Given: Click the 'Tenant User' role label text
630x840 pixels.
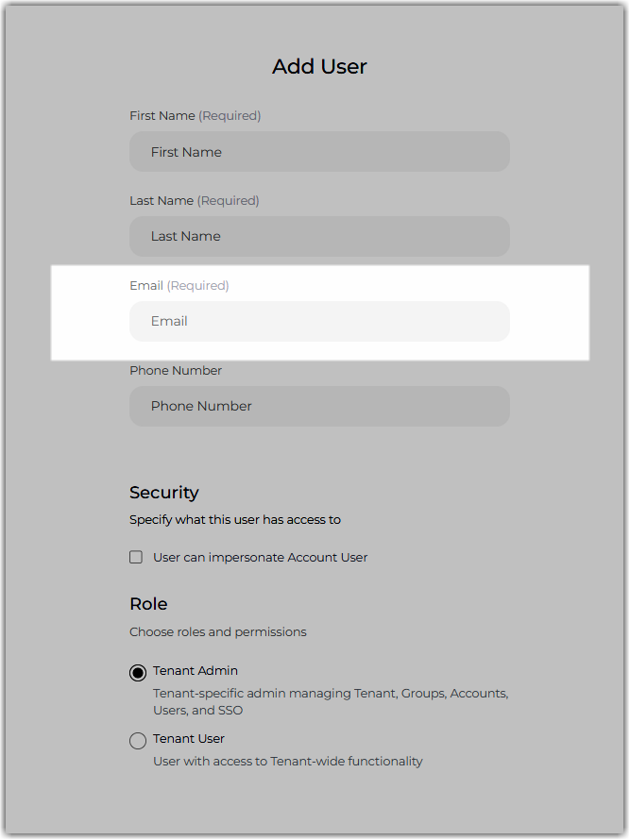Looking at the screenshot, I should [x=189, y=739].
